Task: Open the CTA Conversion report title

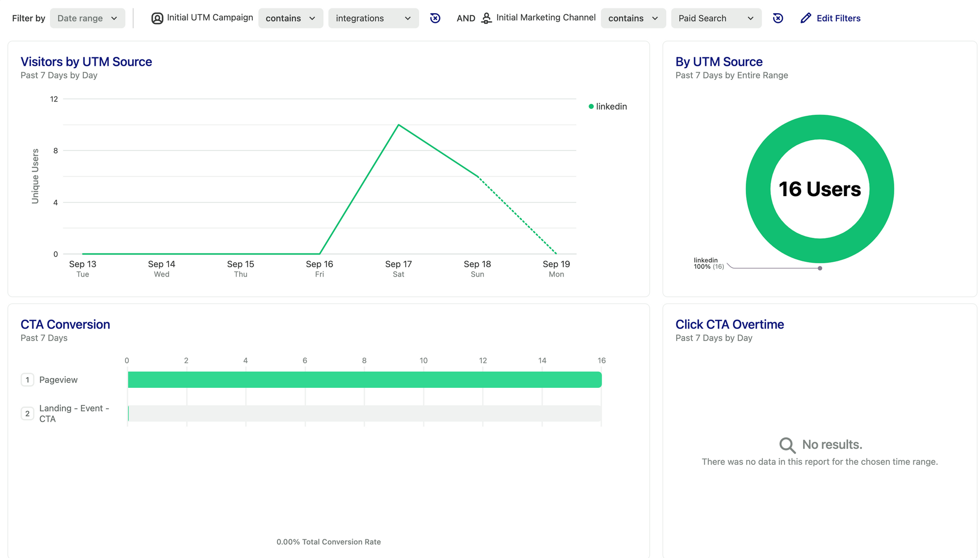Action: [65, 325]
